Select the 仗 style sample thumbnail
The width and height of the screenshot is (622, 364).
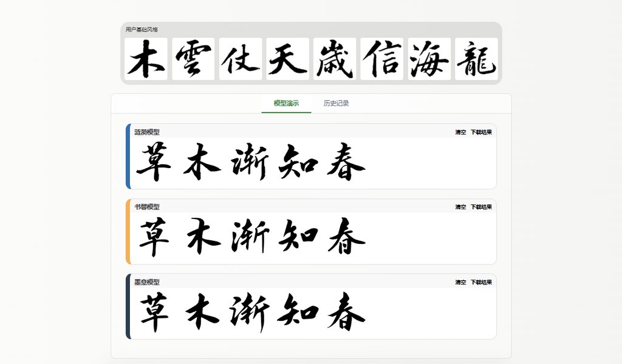click(241, 59)
